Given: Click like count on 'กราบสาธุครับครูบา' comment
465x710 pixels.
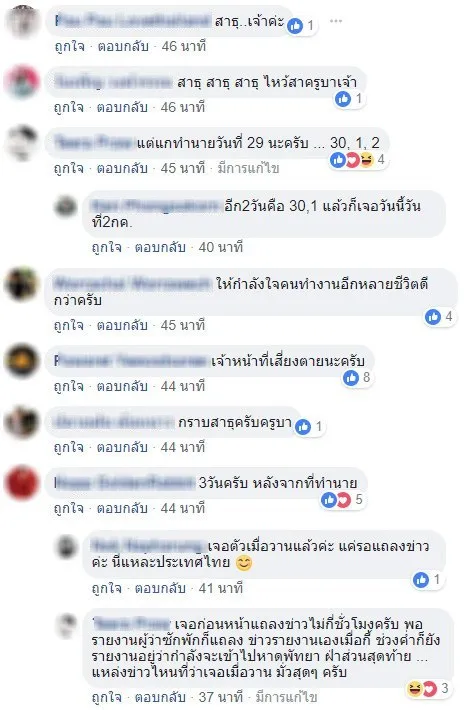Looking at the screenshot, I should pyautogui.click(x=309, y=426).
